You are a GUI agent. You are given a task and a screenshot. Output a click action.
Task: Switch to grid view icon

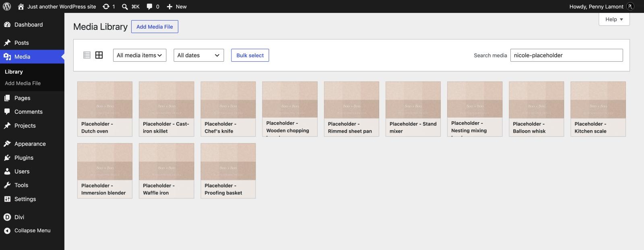click(99, 55)
